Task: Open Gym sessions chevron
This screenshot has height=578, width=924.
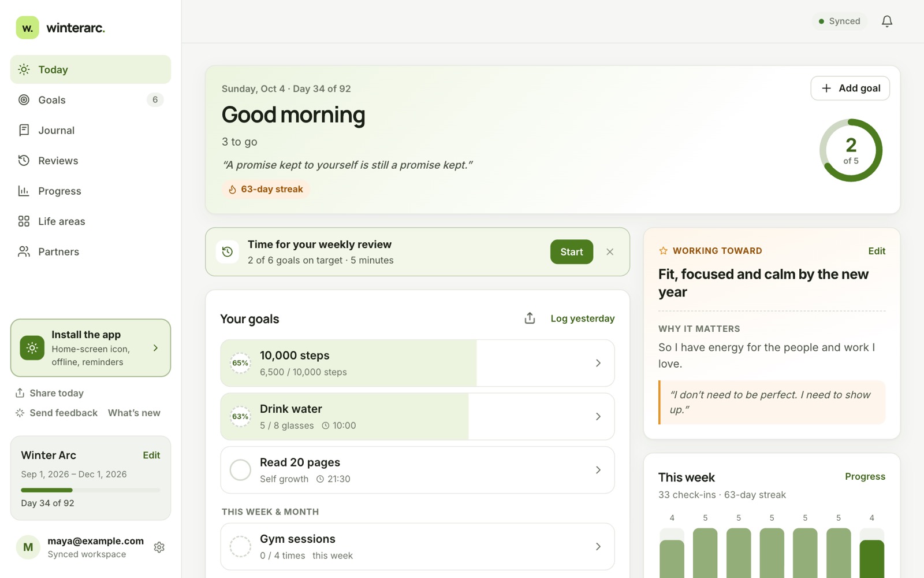Action: [x=598, y=546]
